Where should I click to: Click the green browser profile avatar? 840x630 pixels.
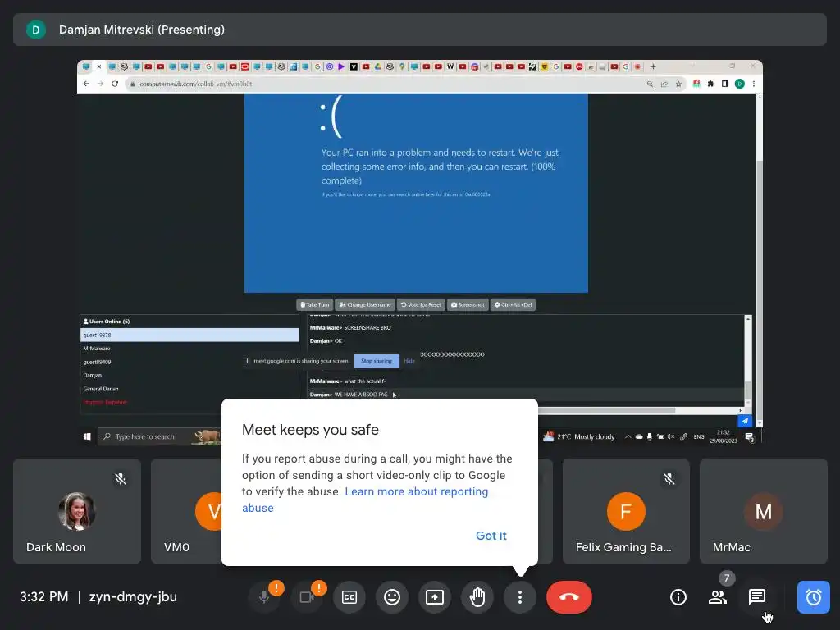click(739, 84)
